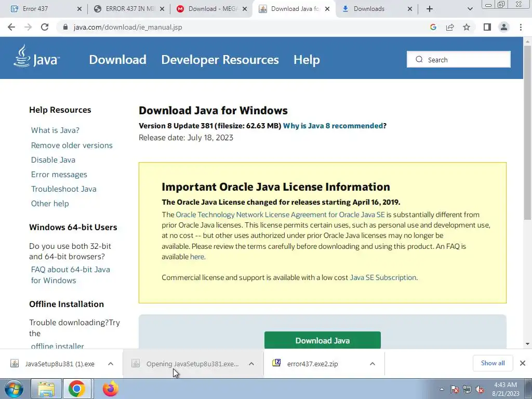Open the Other help link
This screenshot has width=532, height=399.
coord(50,204)
